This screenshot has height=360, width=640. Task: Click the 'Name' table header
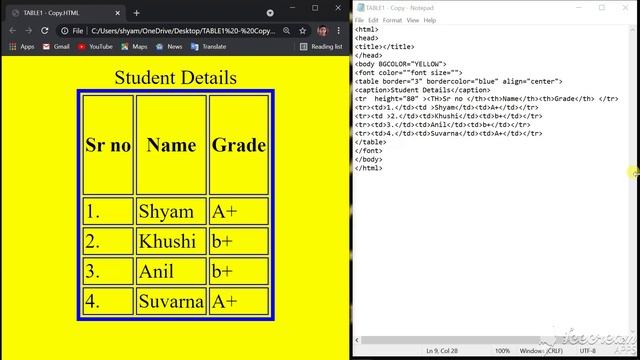171,145
